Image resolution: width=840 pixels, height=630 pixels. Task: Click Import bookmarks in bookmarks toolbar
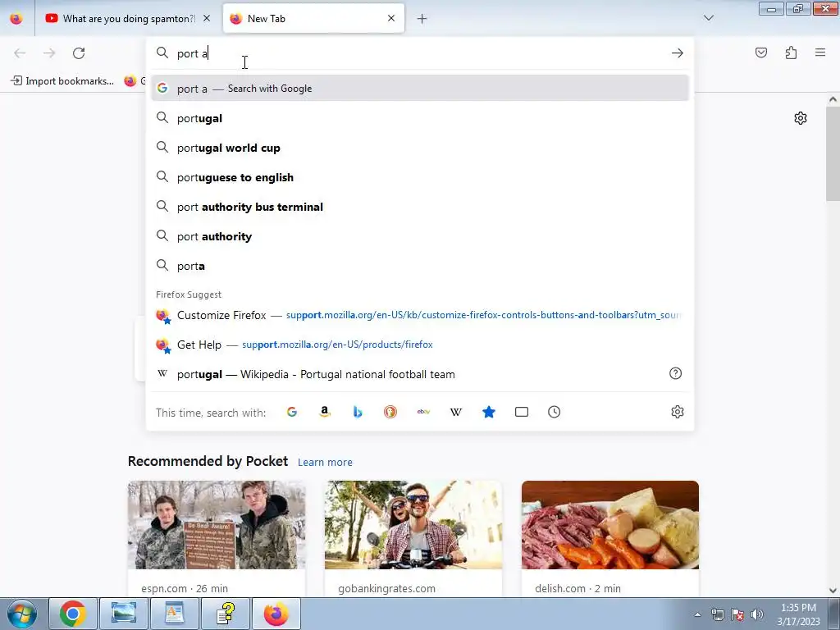point(62,81)
